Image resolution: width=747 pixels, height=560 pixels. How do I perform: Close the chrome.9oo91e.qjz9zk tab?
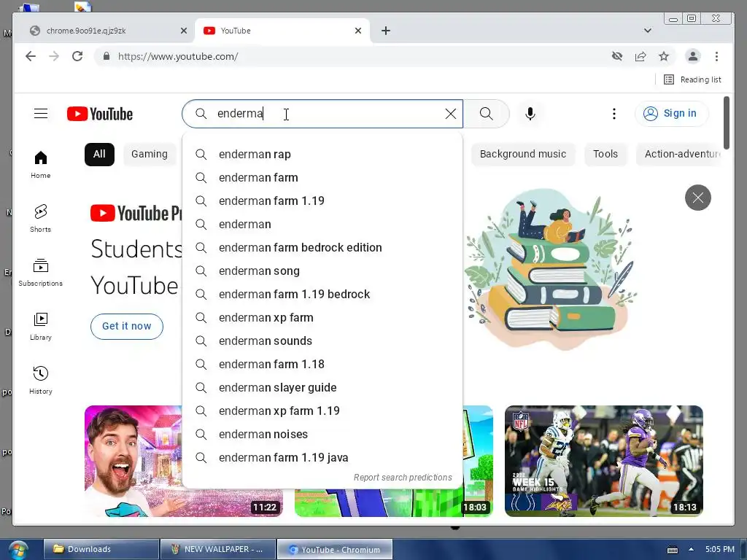pyautogui.click(x=184, y=31)
